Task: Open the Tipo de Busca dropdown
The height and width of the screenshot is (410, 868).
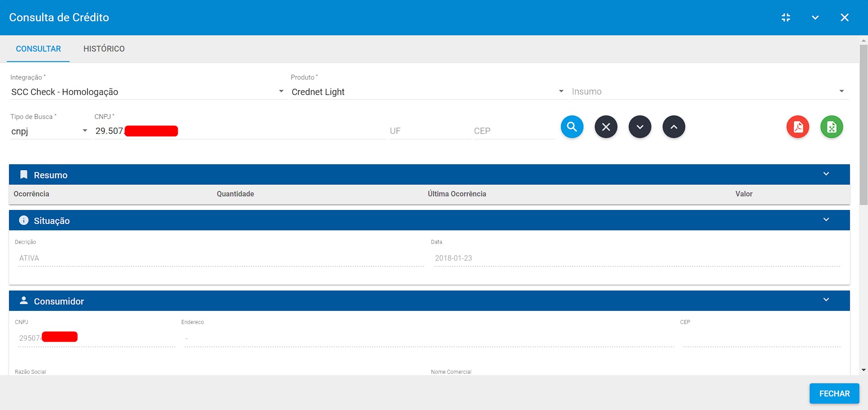Action: (85, 130)
